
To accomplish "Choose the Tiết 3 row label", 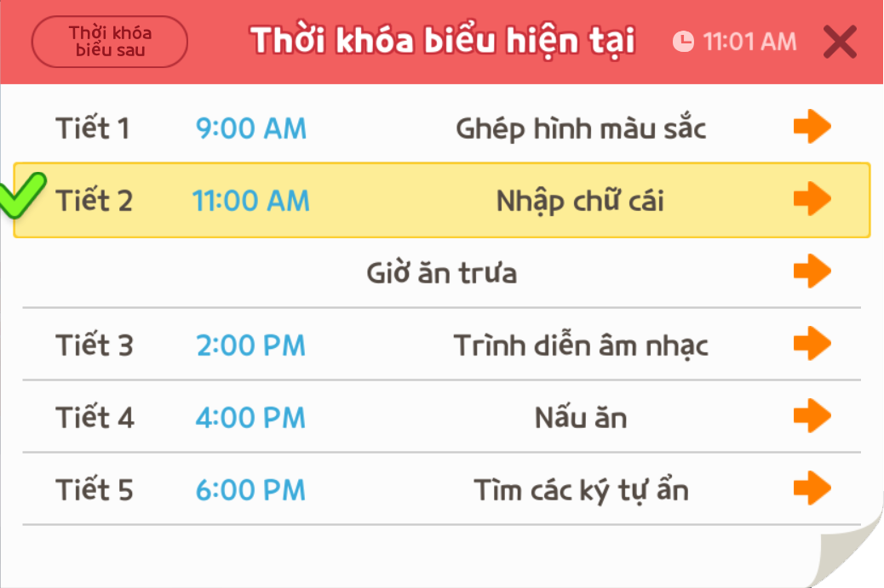I will [x=95, y=345].
